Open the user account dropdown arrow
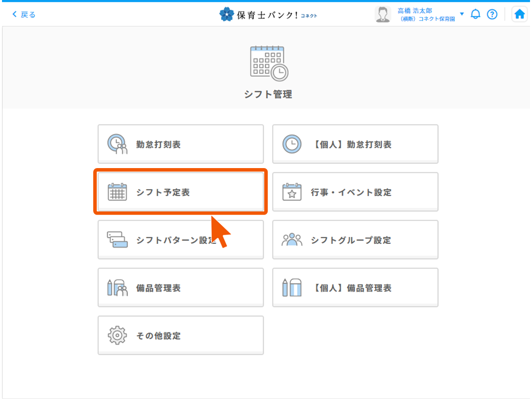 463,14
